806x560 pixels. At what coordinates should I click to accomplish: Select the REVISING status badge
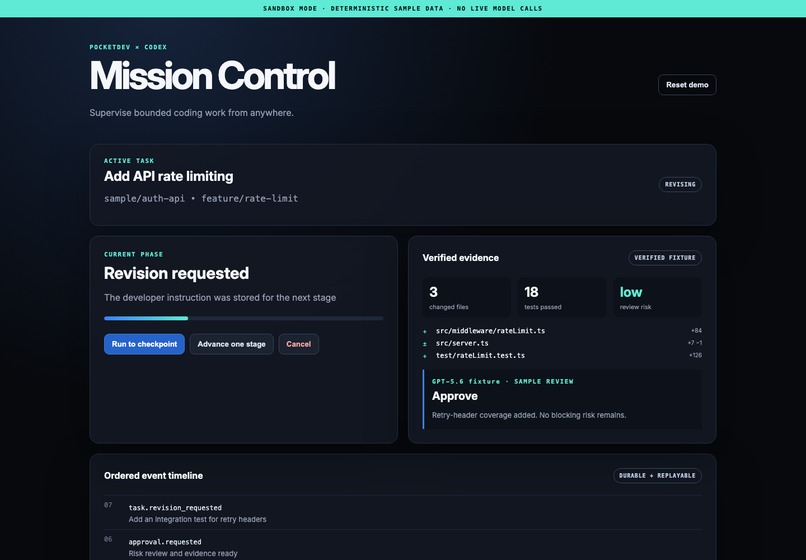[x=680, y=184]
